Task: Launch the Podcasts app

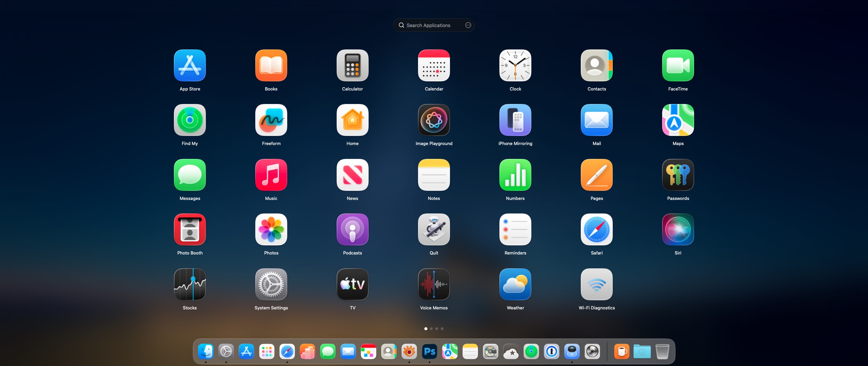Action: (x=352, y=229)
